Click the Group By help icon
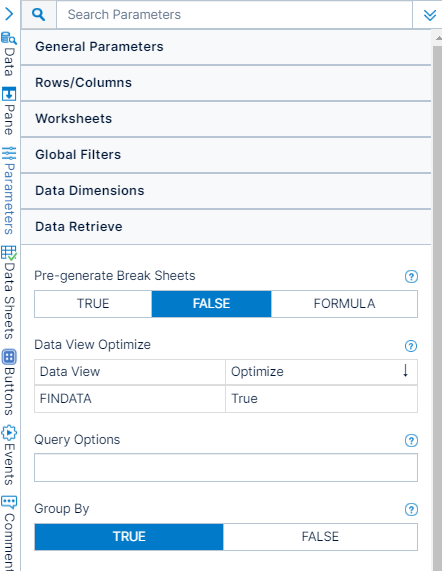The width and height of the screenshot is (442, 571). click(411, 509)
